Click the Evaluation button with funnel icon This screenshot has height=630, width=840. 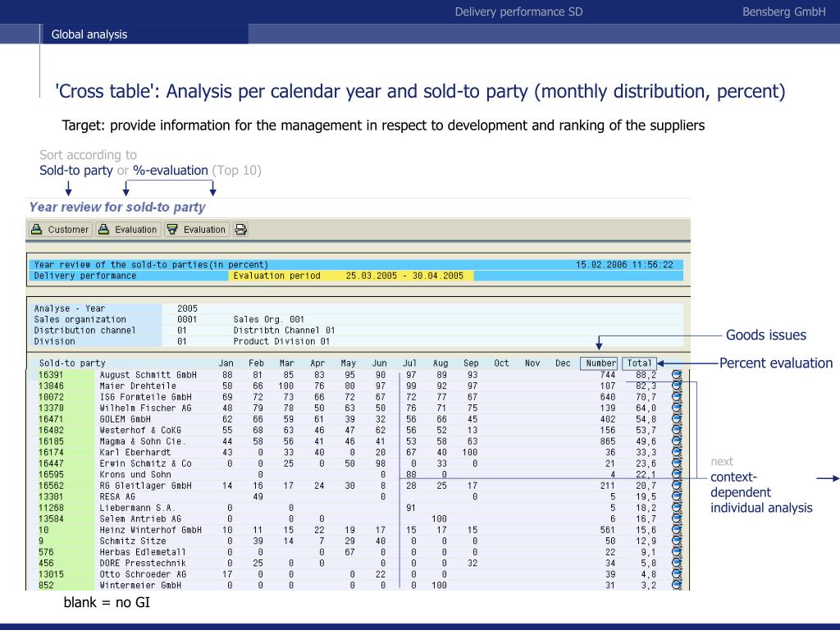pyautogui.click(x=197, y=230)
